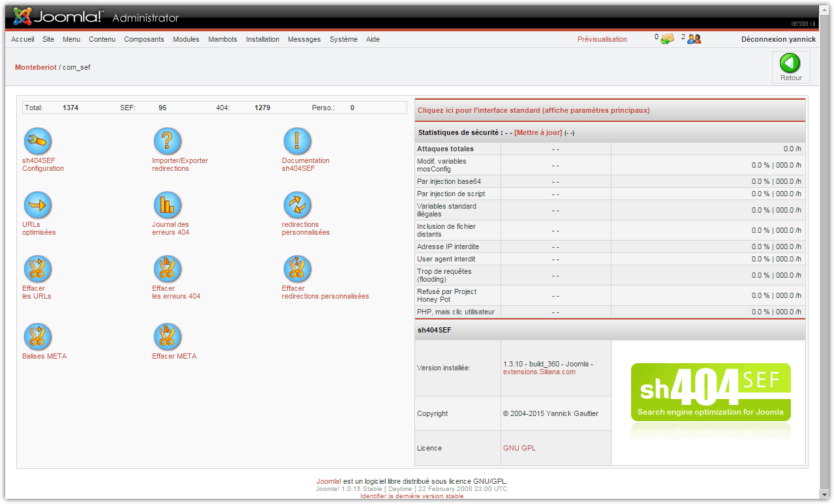Open the URLs optimisées arrow icon

[x=37, y=205]
